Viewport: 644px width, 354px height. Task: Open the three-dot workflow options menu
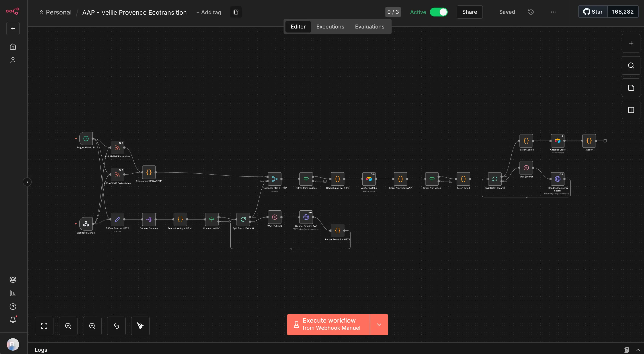[553, 12]
